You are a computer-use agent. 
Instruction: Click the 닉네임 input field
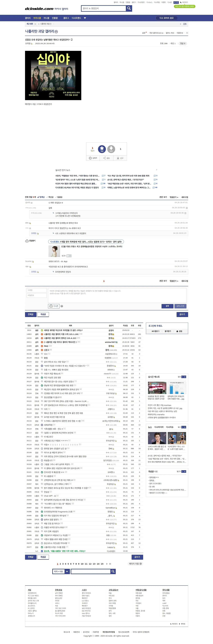pyautogui.click(x=37, y=290)
